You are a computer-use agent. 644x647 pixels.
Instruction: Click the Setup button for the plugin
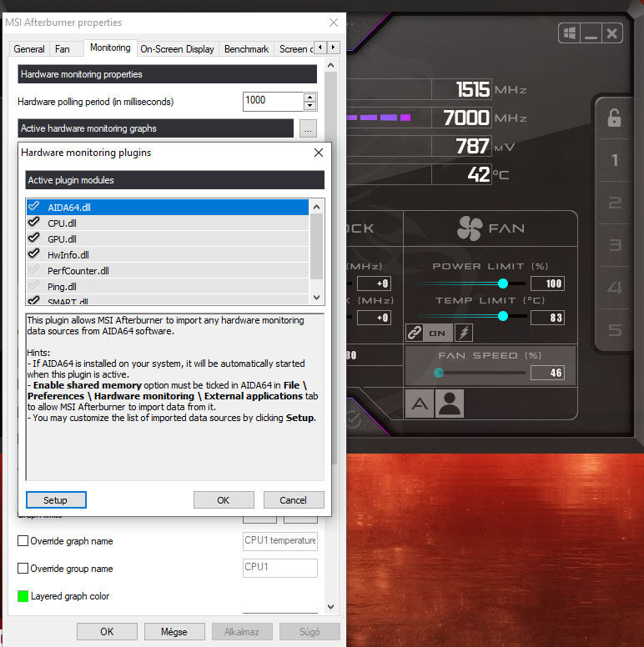(x=56, y=500)
